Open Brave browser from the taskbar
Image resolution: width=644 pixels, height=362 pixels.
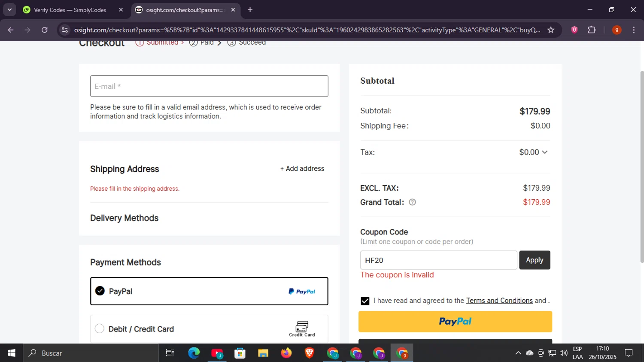[309, 353]
